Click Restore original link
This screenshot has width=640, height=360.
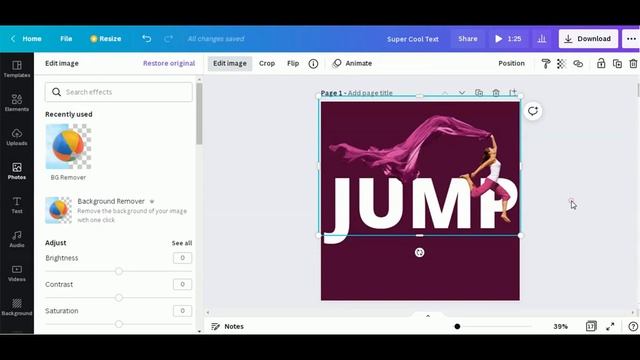(x=169, y=63)
